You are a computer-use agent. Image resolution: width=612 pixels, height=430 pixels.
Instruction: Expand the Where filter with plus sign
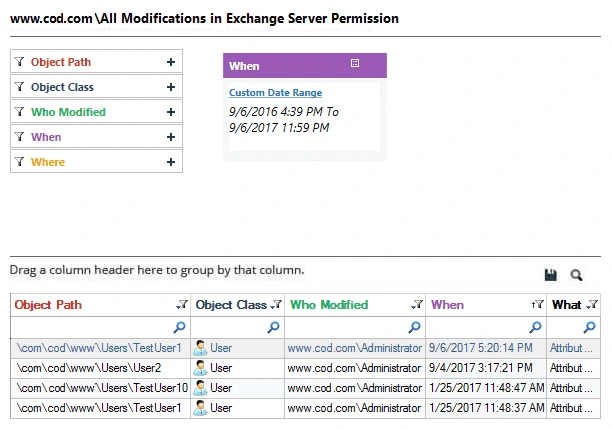171,162
